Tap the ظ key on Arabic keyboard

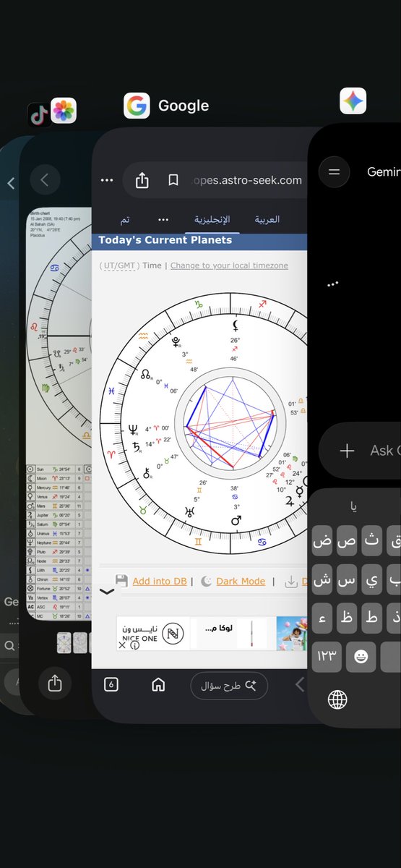coord(347,618)
